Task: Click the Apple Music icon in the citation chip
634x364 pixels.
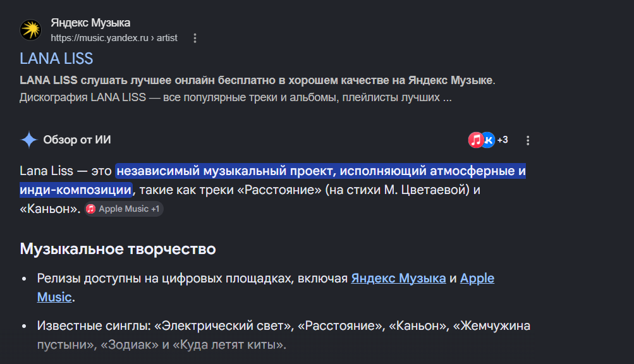Action: 90,209
